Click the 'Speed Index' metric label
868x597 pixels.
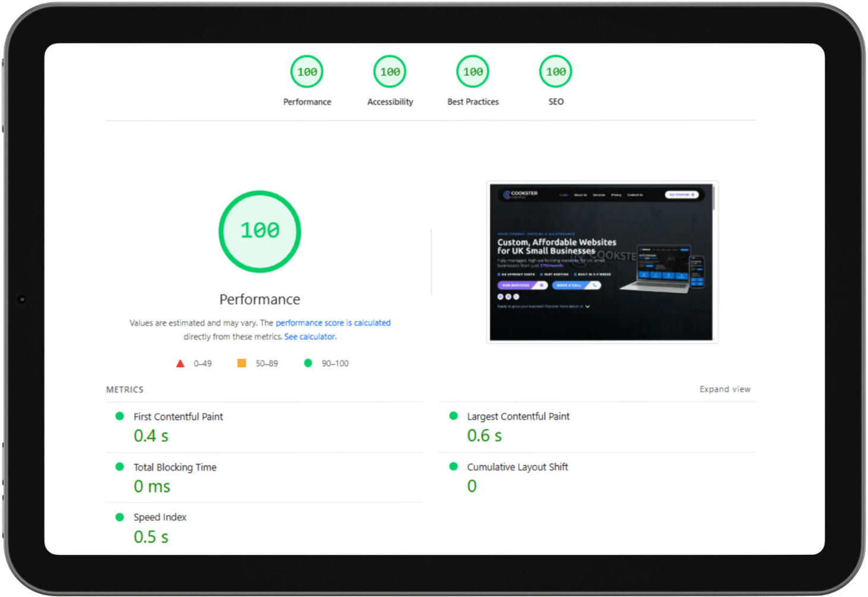coord(160,517)
